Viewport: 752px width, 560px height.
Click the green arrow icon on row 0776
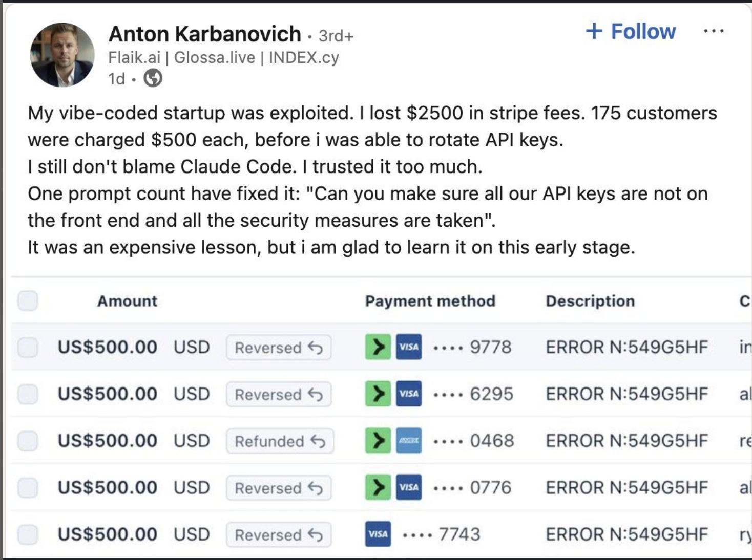pos(378,487)
